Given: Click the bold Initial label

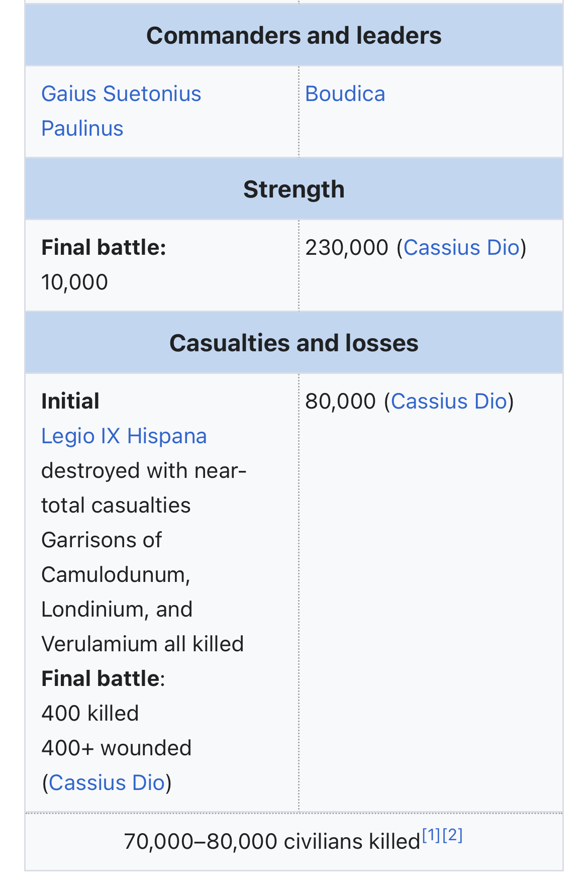Looking at the screenshot, I should [70, 402].
